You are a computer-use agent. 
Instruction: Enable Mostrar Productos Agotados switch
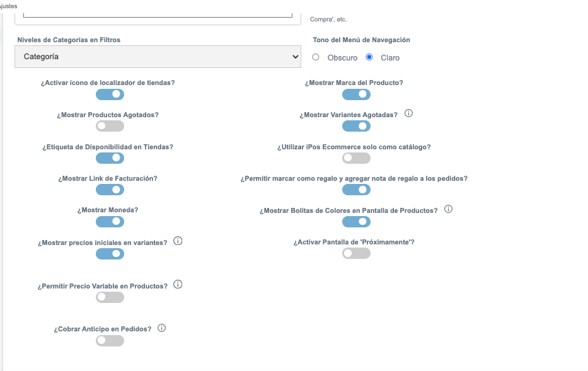point(110,126)
